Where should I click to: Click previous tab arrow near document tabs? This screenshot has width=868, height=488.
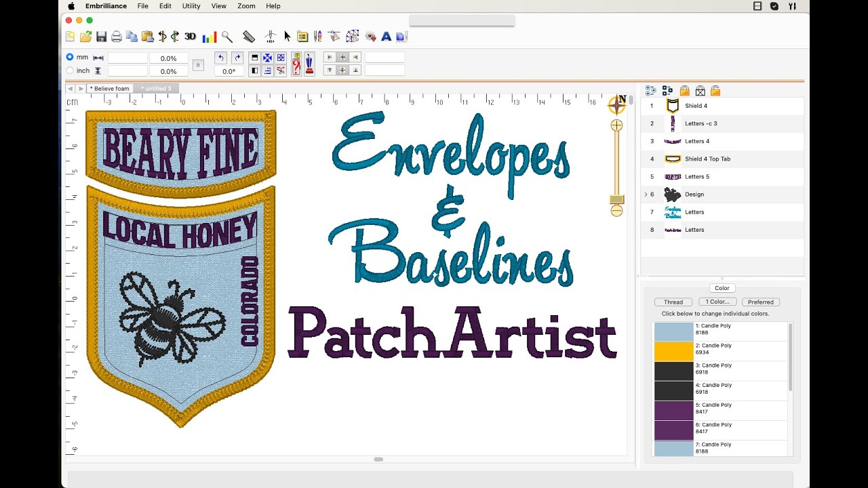(x=70, y=89)
